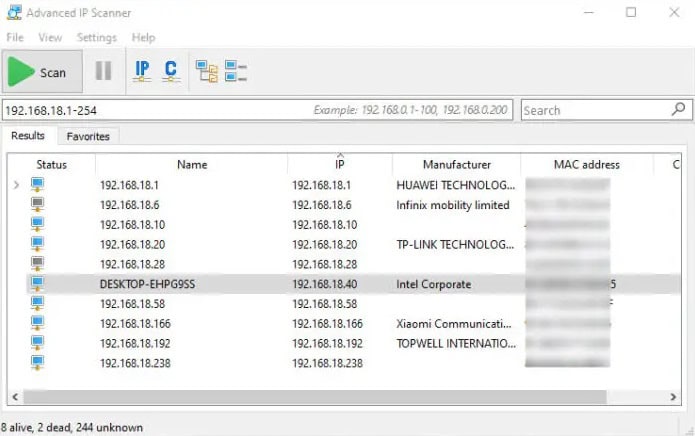Click Xiaomi Communicati... manufacturer cell
The image size is (695, 436).
454,323
